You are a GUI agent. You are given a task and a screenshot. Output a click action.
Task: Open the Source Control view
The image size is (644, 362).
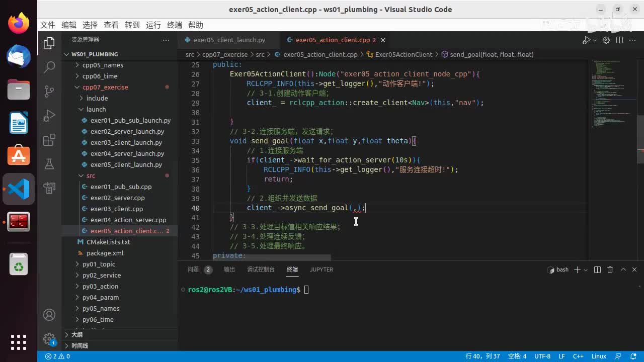pyautogui.click(x=49, y=91)
